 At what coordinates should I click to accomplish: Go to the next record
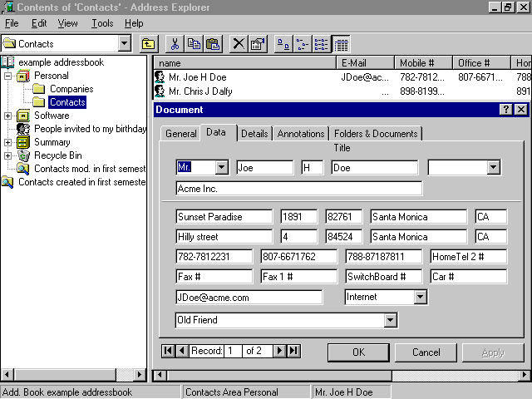tap(280, 351)
